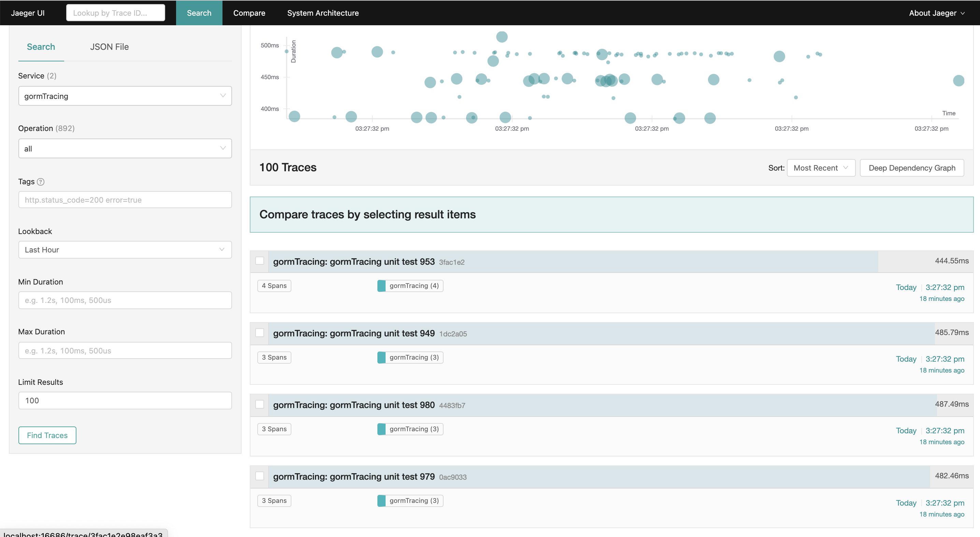
Task: Click the Find Traces button
Action: click(x=47, y=435)
